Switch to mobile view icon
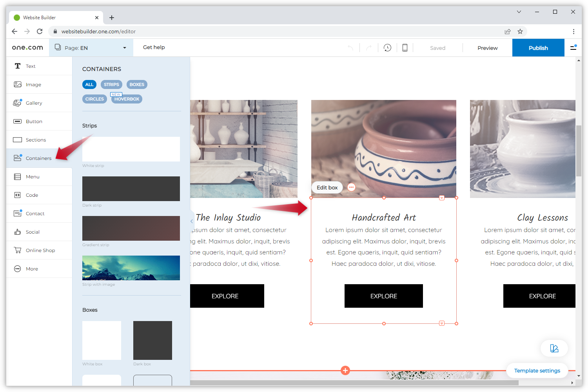588x392 pixels. [x=405, y=48]
